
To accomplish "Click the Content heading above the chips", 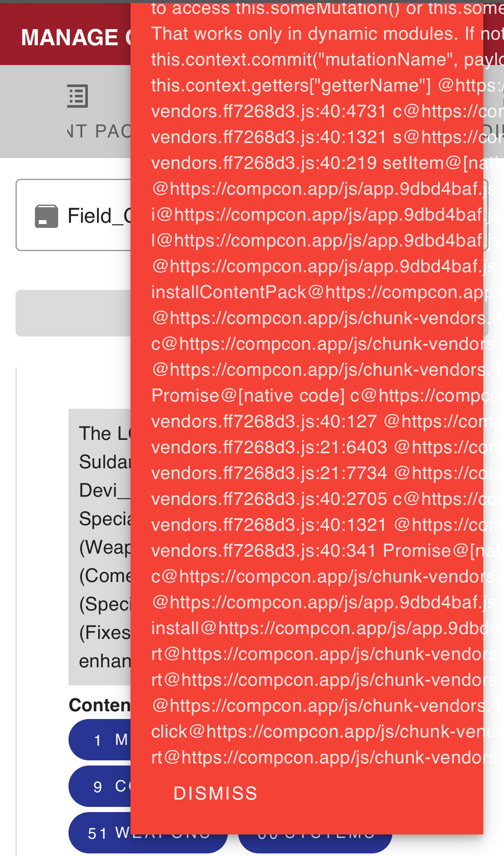I will 100,705.
